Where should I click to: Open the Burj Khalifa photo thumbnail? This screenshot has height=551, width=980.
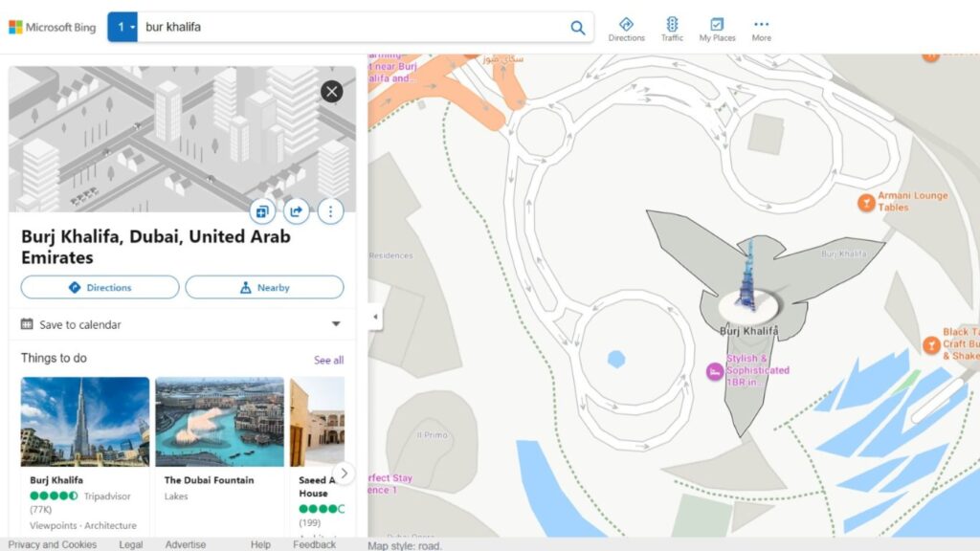click(85, 422)
